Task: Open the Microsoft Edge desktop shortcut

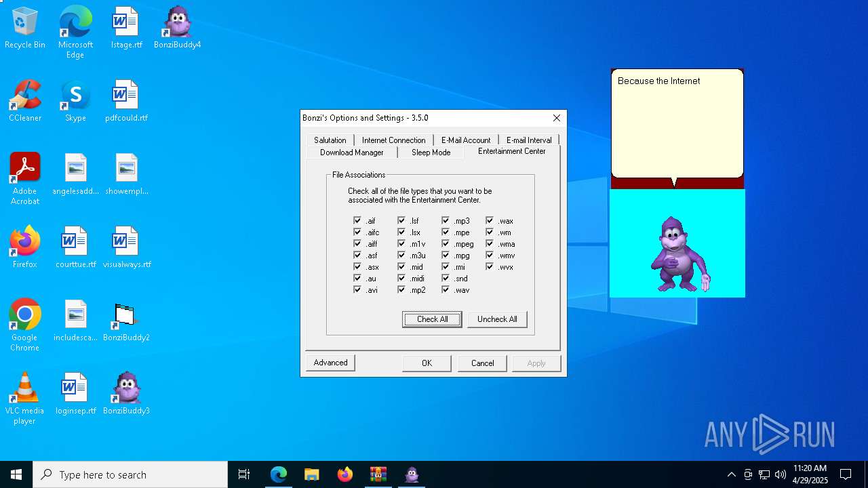Action: point(75,33)
